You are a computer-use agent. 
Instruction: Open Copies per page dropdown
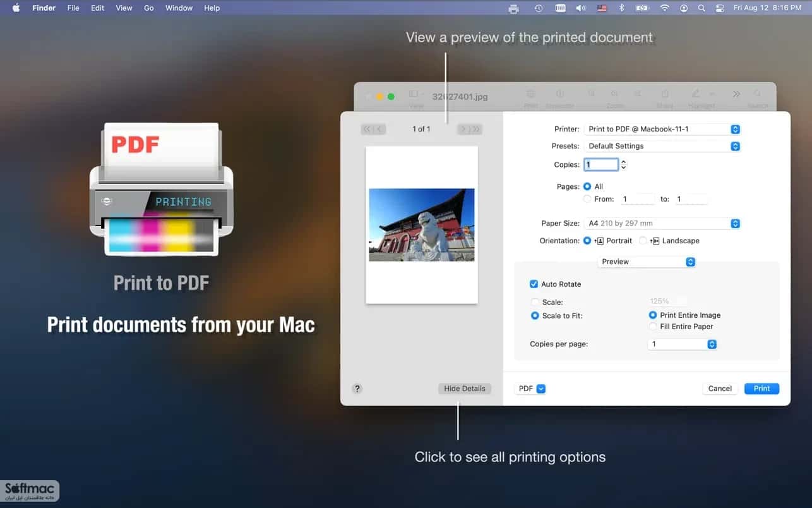pyautogui.click(x=683, y=344)
